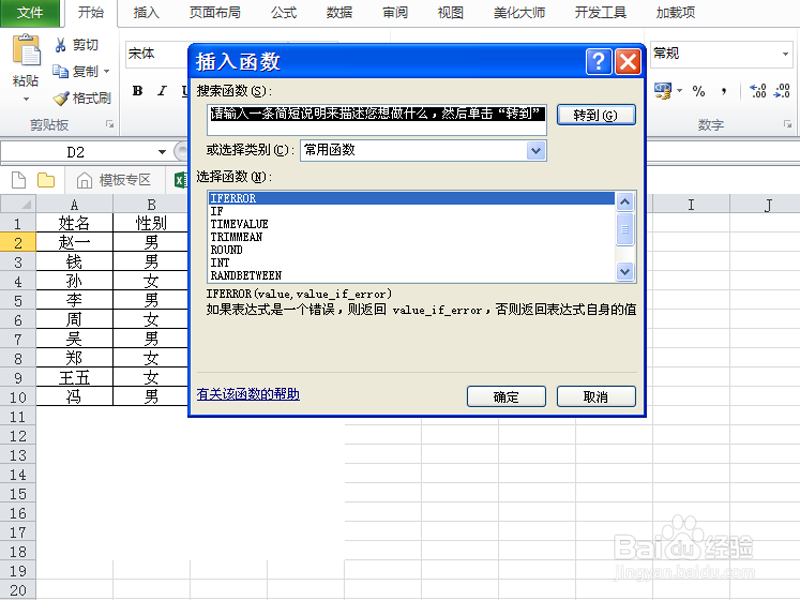
Task: Open the template zone home icon
Action: (84, 180)
